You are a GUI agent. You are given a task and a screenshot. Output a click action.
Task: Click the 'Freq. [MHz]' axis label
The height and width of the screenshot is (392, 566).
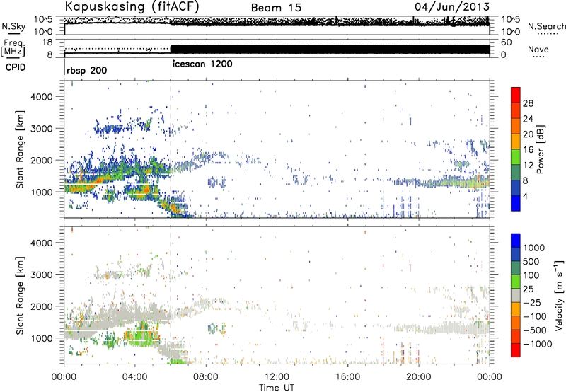point(13,47)
